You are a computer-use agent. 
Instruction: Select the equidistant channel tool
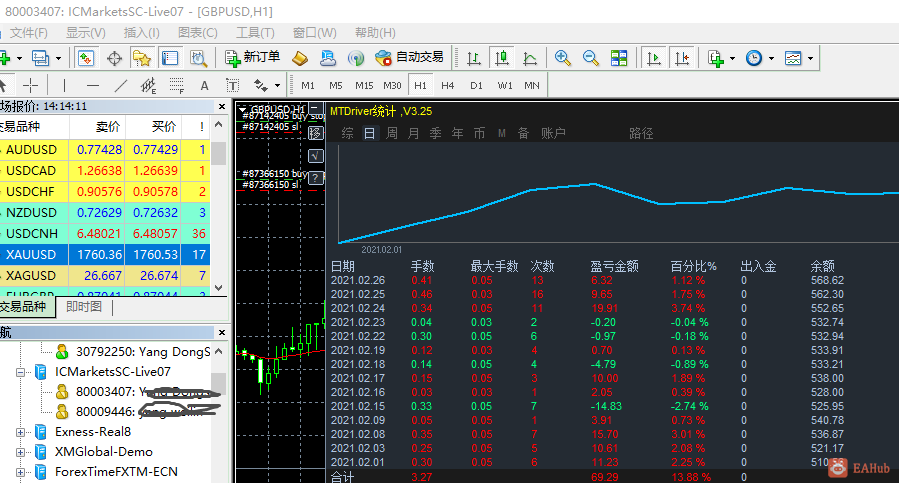[x=148, y=85]
